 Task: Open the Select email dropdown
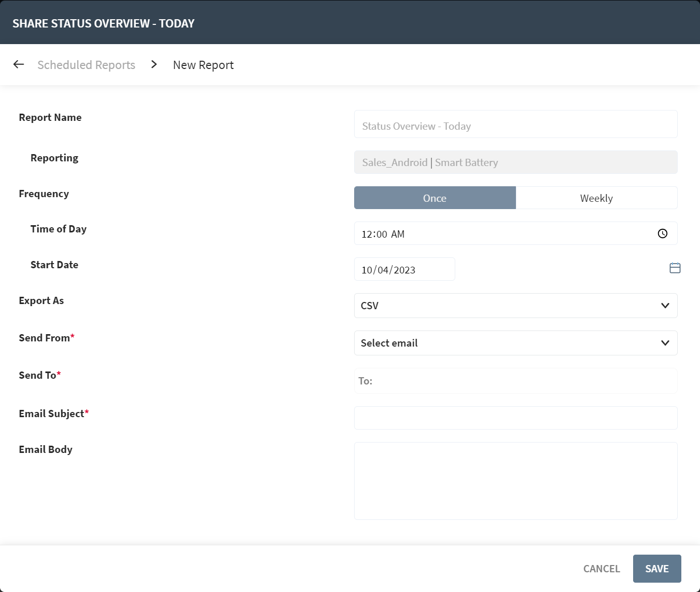pyautogui.click(x=515, y=343)
